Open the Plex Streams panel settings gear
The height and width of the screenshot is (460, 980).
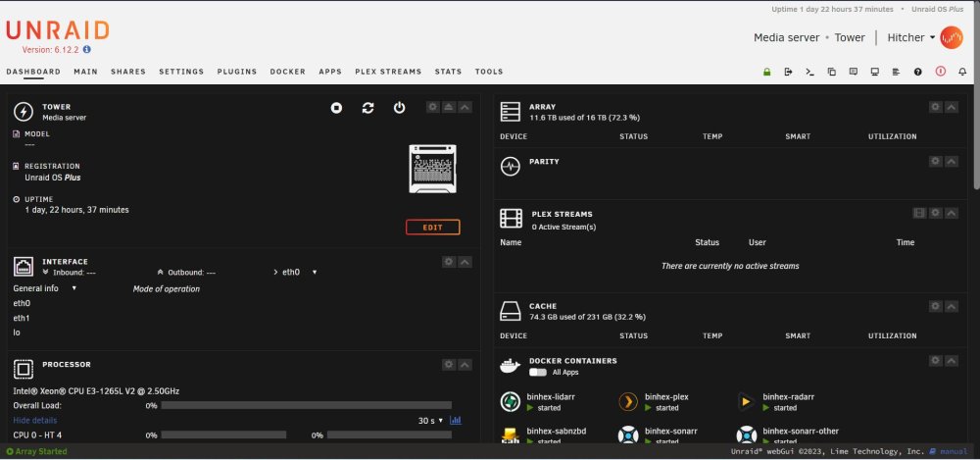(935, 214)
